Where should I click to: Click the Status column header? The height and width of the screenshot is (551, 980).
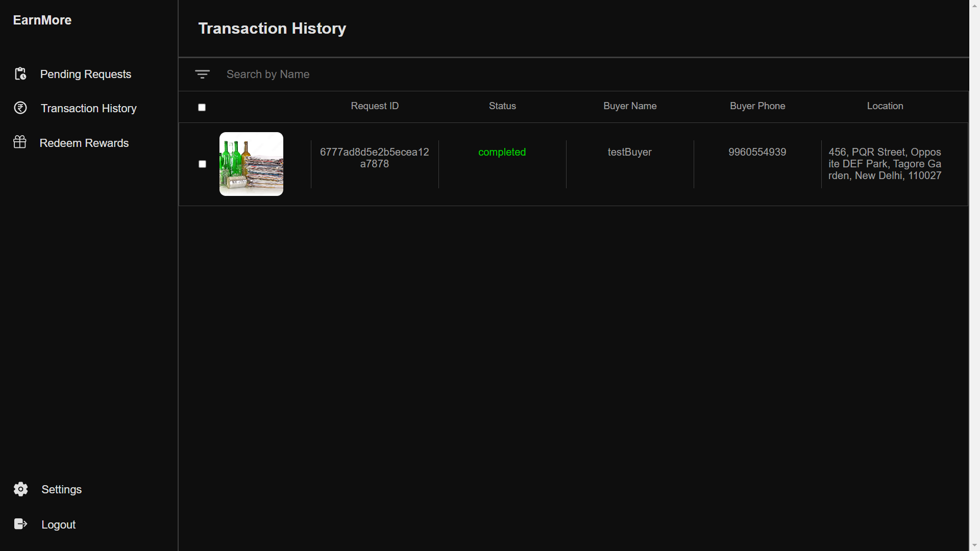(502, 106)
